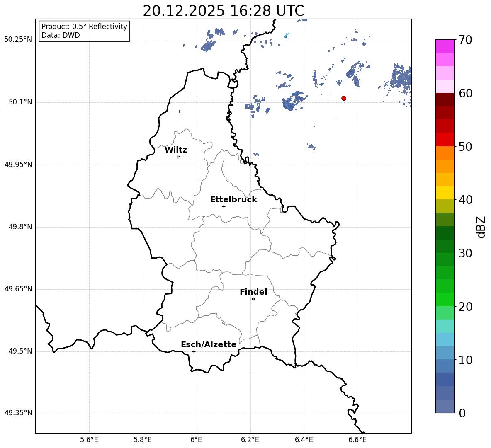Click the 49.65°N latitude label
The height and width of the screenshot is (448, 491).
(x=18, y=289)
